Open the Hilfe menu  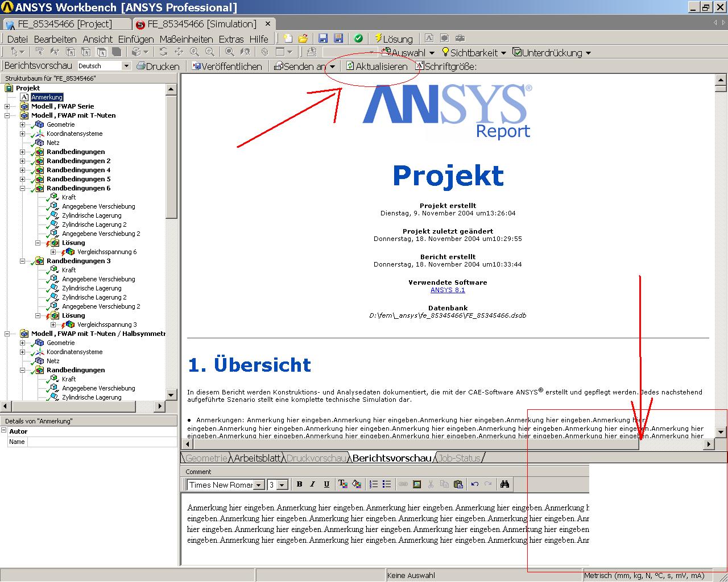(x=259, y=39)
